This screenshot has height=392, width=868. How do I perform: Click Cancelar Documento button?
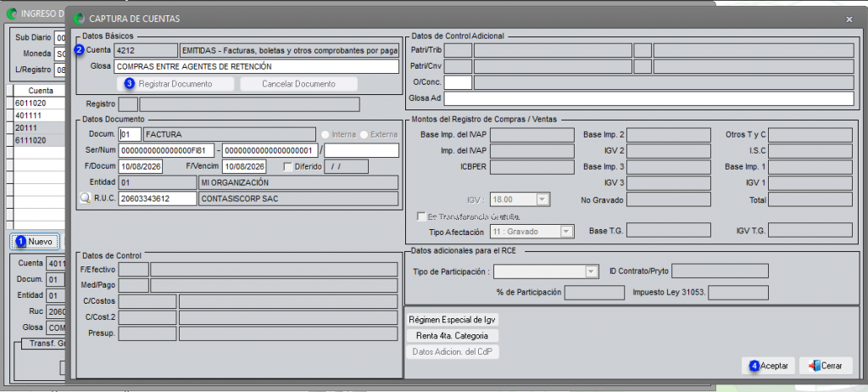point(298,84)
